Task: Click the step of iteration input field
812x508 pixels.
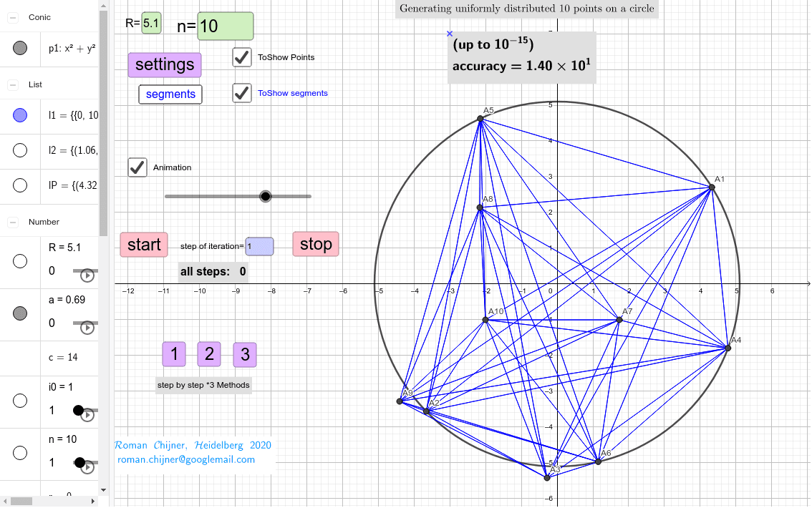Action: (x=259, y=246)
